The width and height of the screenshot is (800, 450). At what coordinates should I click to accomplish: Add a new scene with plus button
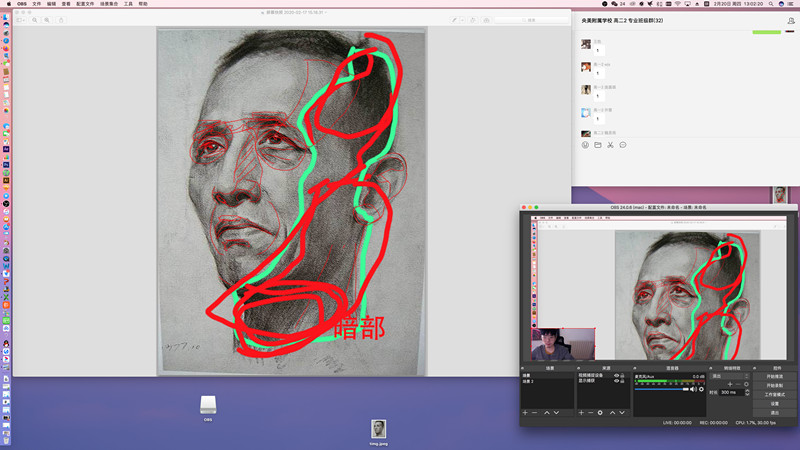(525, 413)
